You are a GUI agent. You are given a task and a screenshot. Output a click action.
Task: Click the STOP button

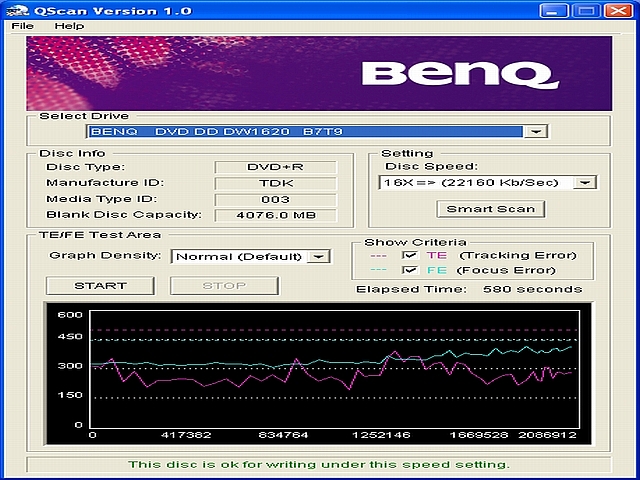click(224, 286)
